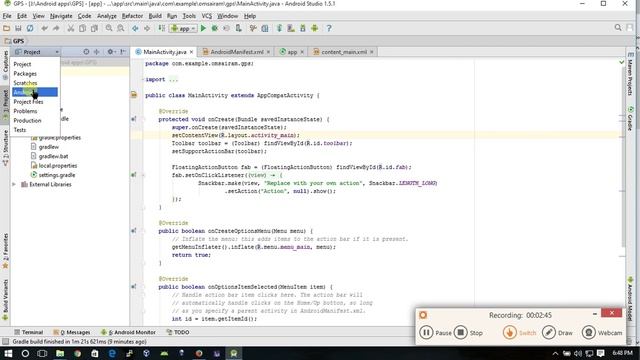Image resolution: width=640 pixels, height=360 pixels.
Task: Click the Sync Project with Gradle icon
Action: tap(279, 28)
